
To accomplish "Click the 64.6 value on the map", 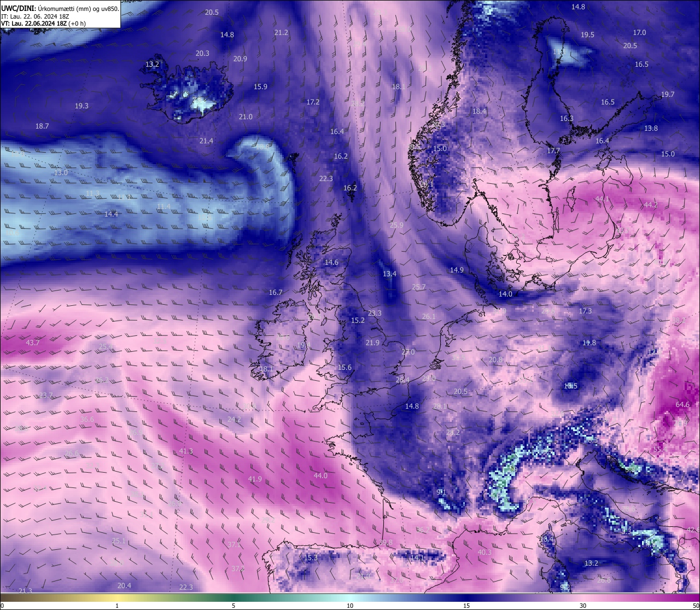I will (682, 405).
